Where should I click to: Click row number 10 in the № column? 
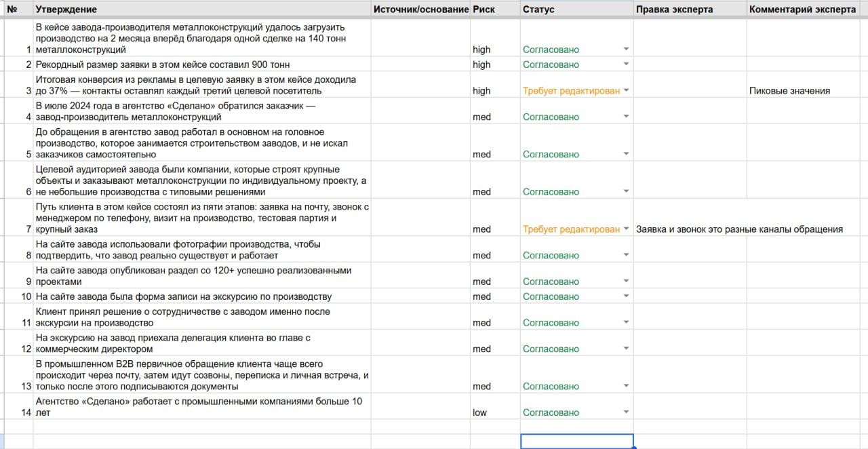tap(26, 296)
